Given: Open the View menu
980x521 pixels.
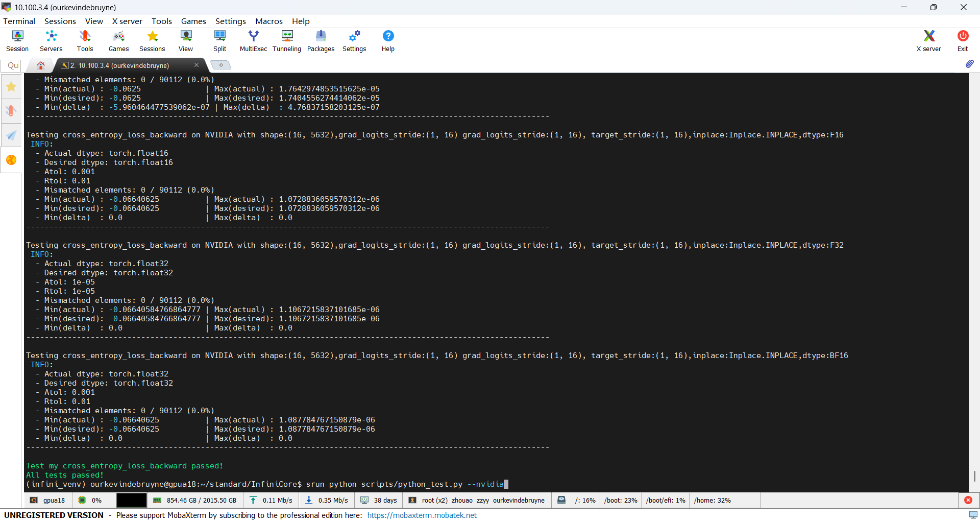Looking at the screenshot, I should click(94, 21).
